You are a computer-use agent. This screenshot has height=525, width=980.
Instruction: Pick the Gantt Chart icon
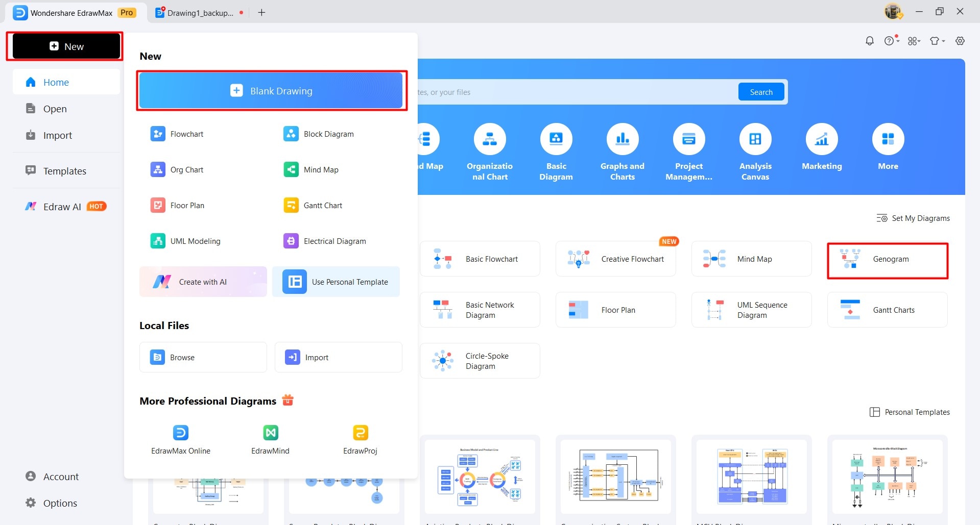pyautogui.click(x=291, y=205)
